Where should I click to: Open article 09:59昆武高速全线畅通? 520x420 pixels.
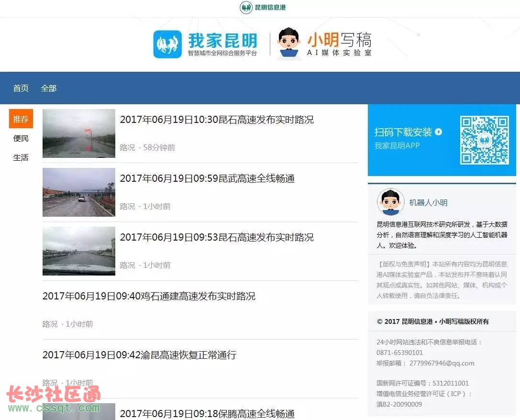[207, 179]
